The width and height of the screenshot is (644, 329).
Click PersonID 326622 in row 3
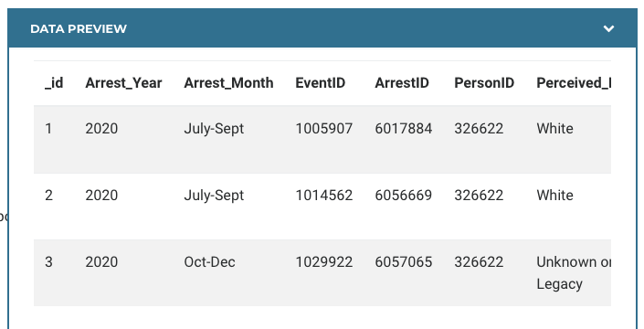pos(479,262)
